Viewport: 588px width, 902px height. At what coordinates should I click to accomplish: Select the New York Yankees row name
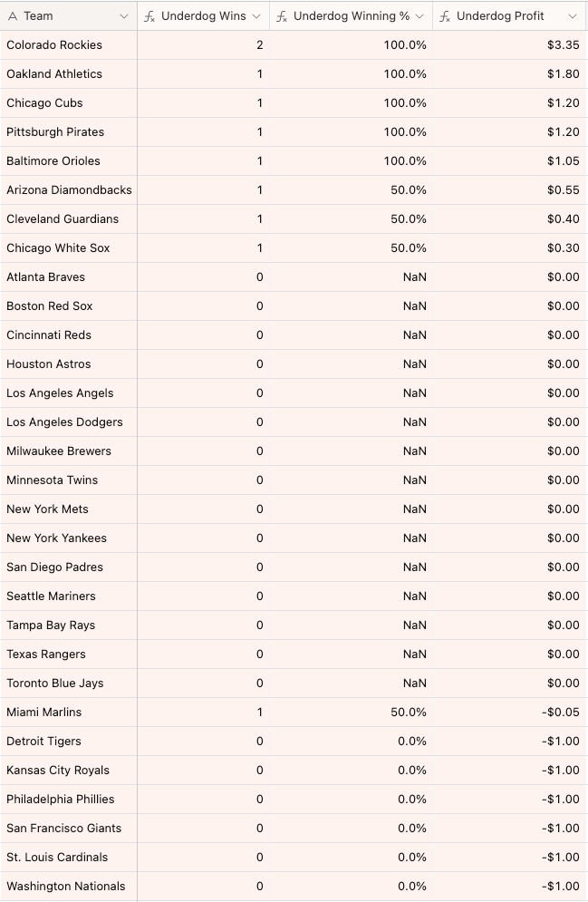(x=56, y=538)
